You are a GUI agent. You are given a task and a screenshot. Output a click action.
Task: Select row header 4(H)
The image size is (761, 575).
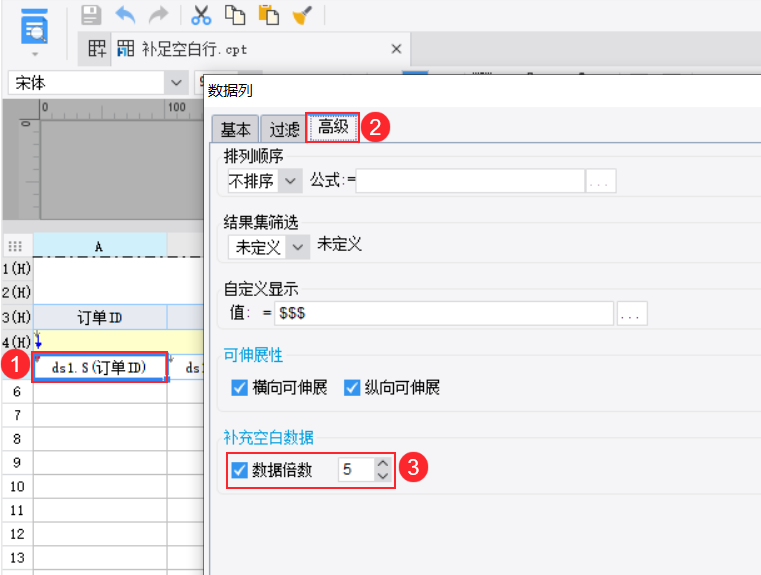[17, 342]
